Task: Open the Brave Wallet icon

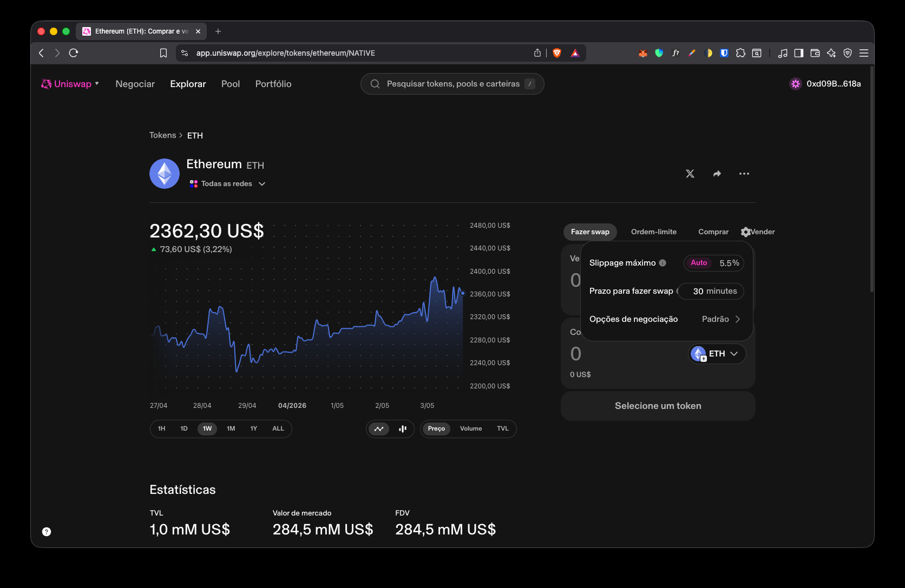Action: [815, 53]
